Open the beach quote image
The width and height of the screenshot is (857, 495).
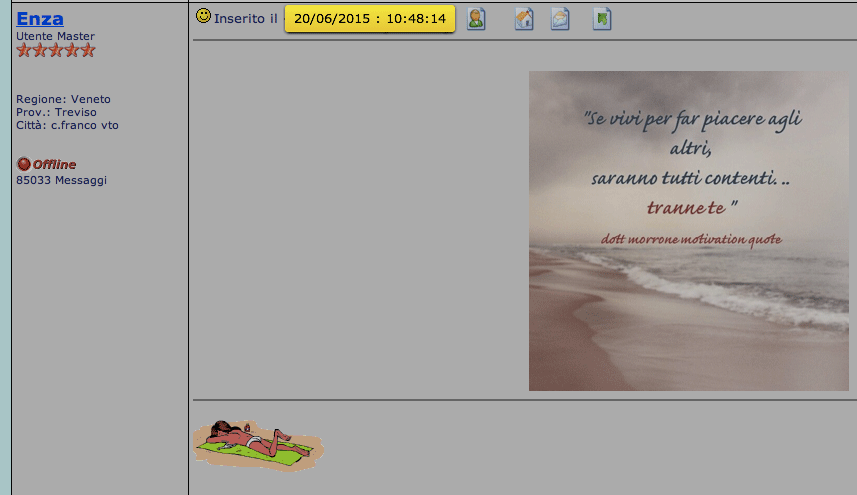(689, 231)
